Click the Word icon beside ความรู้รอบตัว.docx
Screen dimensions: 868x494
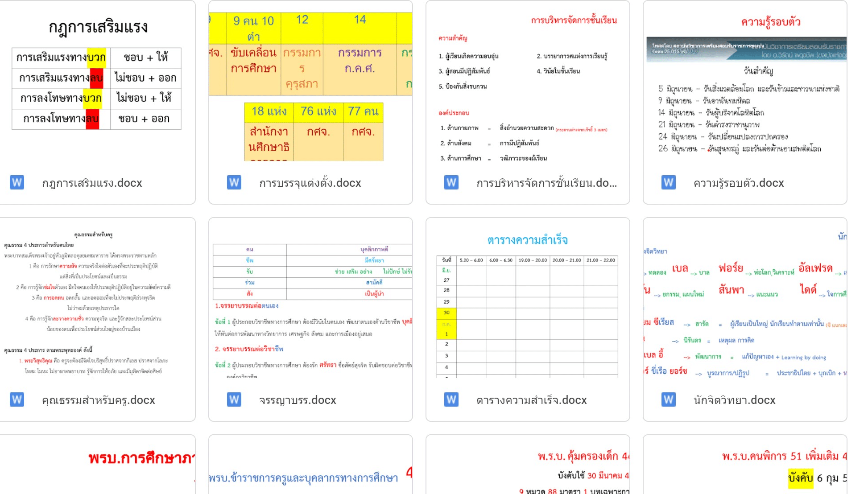669,182
